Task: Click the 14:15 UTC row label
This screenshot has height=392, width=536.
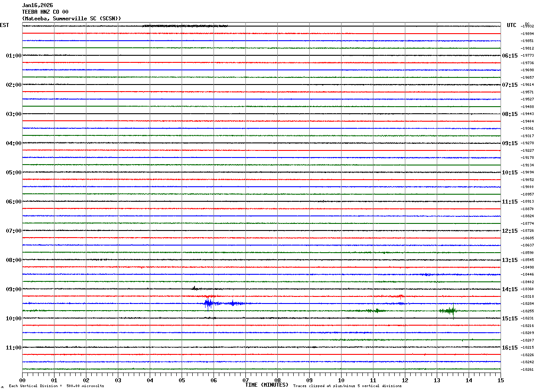Action: coord(509,289)
